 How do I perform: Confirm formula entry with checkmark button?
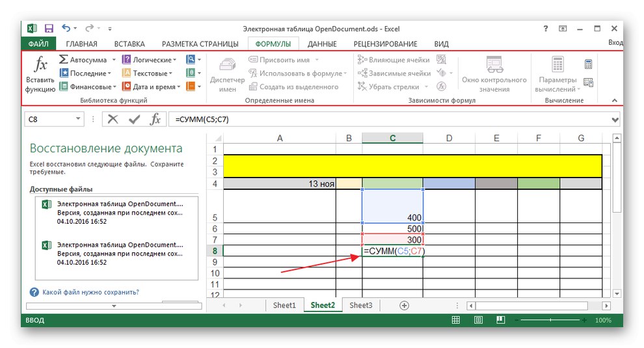[x=134, y=119]
